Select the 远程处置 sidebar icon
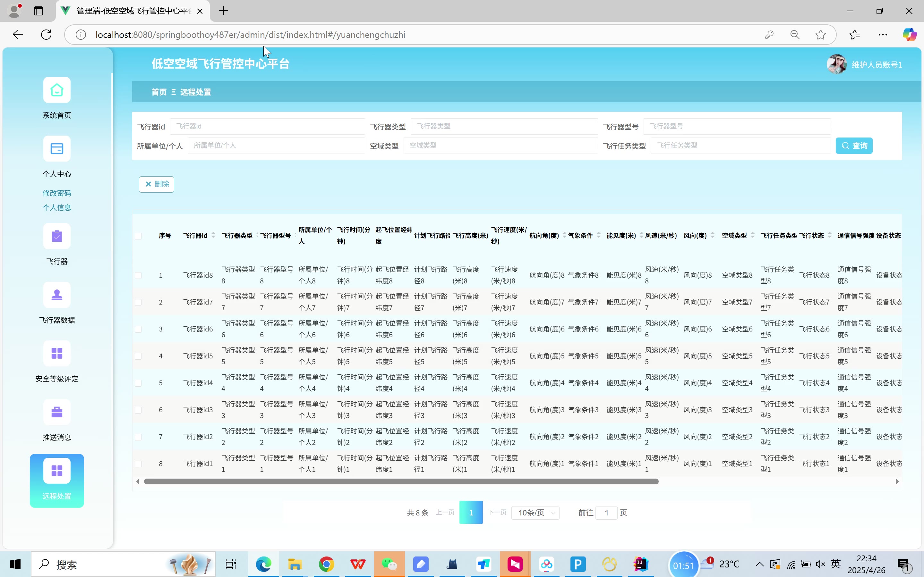This screenshot has width=924, height=577. [56, 471]
